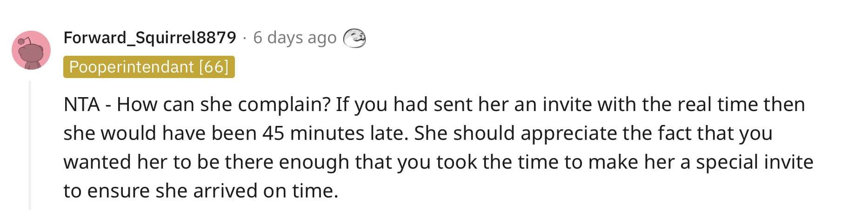Viewport: 868px width, 210px height.
Task: Click the number '[66]' within the flair
Action: pyautogui.click(x=214, y=67)
